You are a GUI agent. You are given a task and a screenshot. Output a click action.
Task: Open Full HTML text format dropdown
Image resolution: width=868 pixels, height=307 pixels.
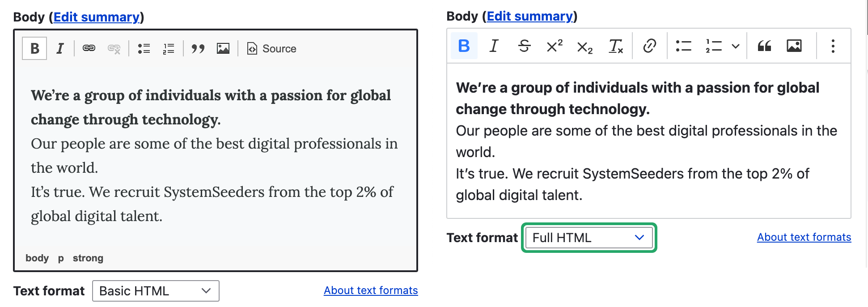pyautogui.click(x=589, y=238)
